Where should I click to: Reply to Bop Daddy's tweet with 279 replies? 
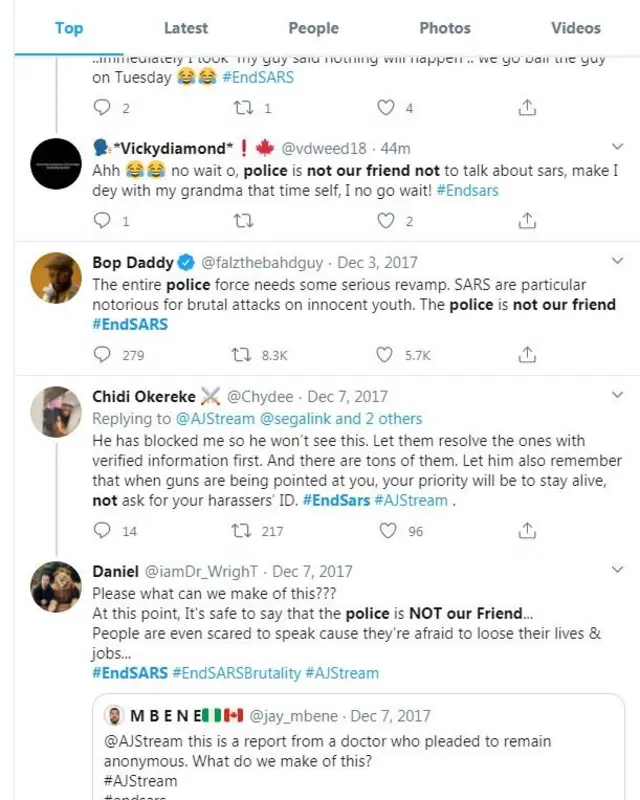101,354
